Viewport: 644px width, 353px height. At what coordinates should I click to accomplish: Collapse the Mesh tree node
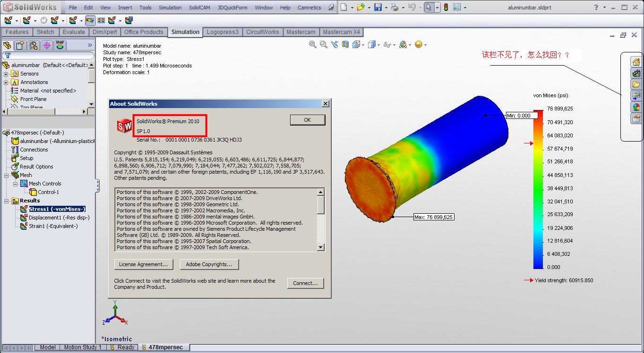(6, 175)
